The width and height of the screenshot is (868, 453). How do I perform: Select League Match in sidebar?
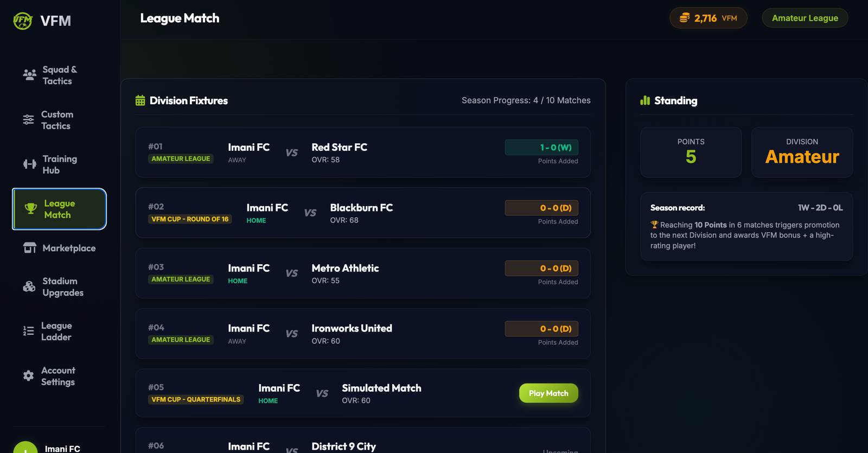59,209
